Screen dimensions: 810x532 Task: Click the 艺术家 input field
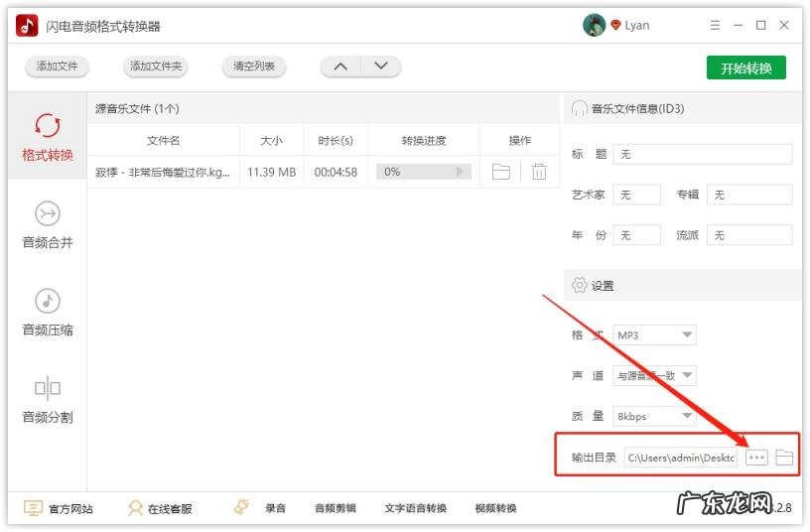[x=636, y=195]
